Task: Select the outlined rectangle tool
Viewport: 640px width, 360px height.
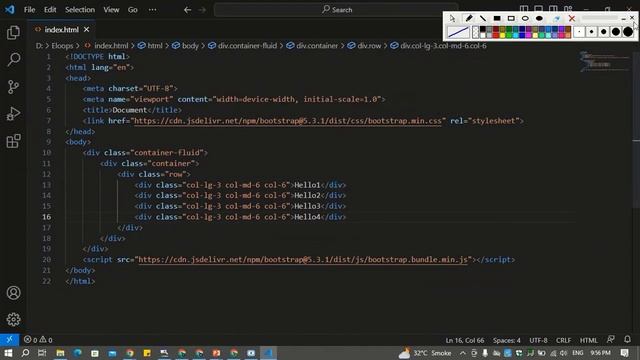Action: tap(511, 18)
